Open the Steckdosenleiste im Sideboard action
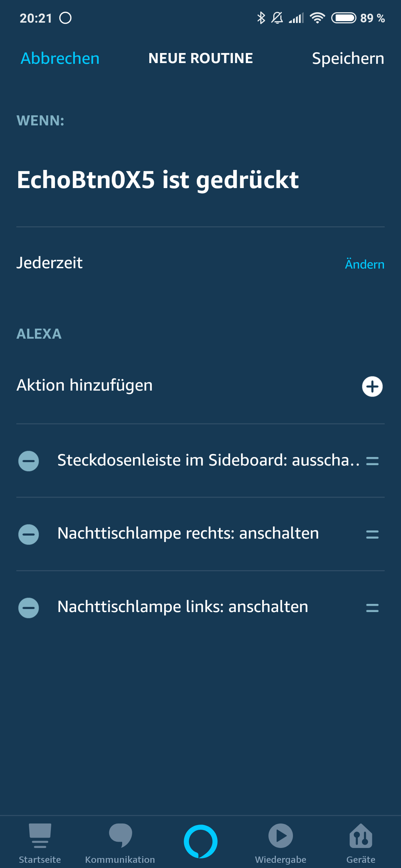Image resolution: width=401 pixels, height=868 pixels. (x=208, y=460)
